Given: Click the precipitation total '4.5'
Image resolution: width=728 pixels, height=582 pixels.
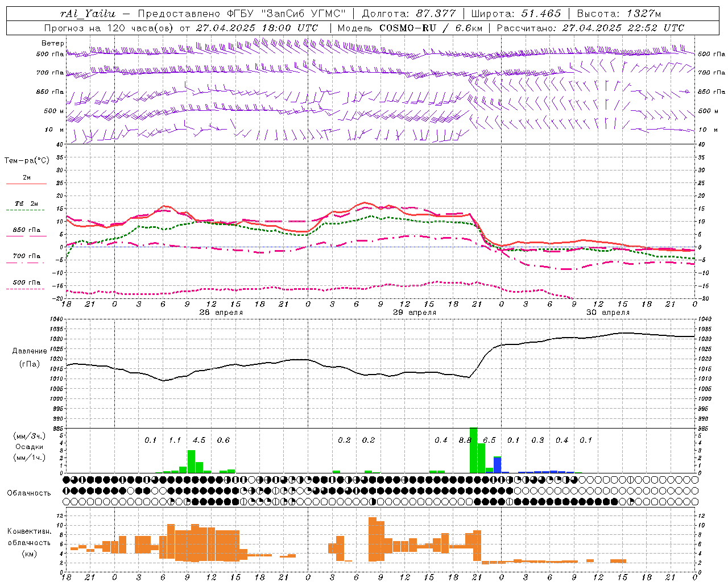Looking at the screenshot, I should coord(199,440).
